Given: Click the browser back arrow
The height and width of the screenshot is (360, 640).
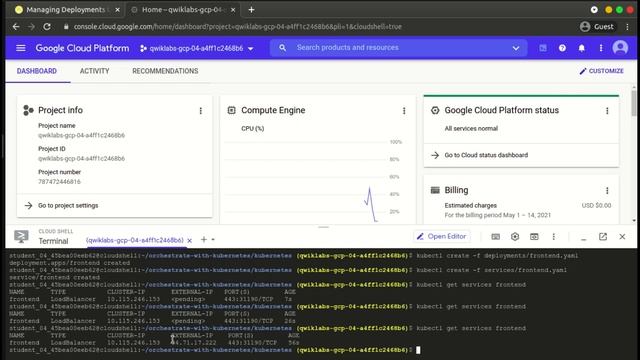Looking at the screenshot, I should [x=16, y=27].
